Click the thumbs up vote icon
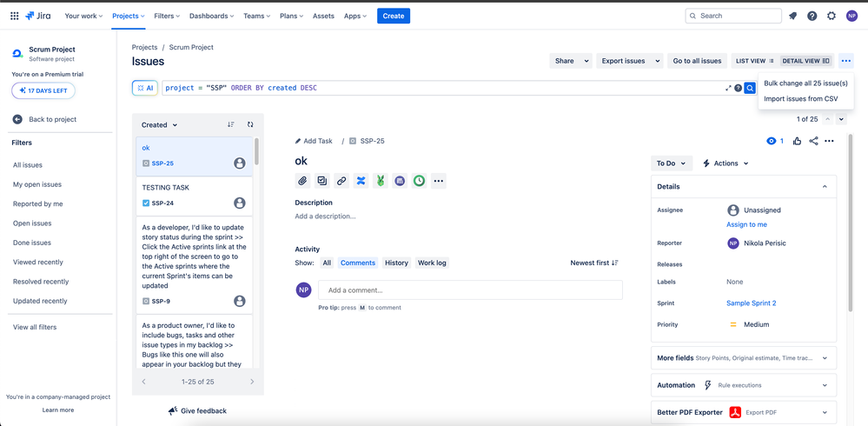Screen dimensions: 868x426 pos(797,141)
